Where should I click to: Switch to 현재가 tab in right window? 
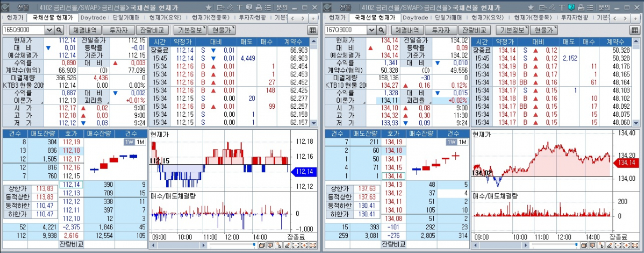point(337,18)
